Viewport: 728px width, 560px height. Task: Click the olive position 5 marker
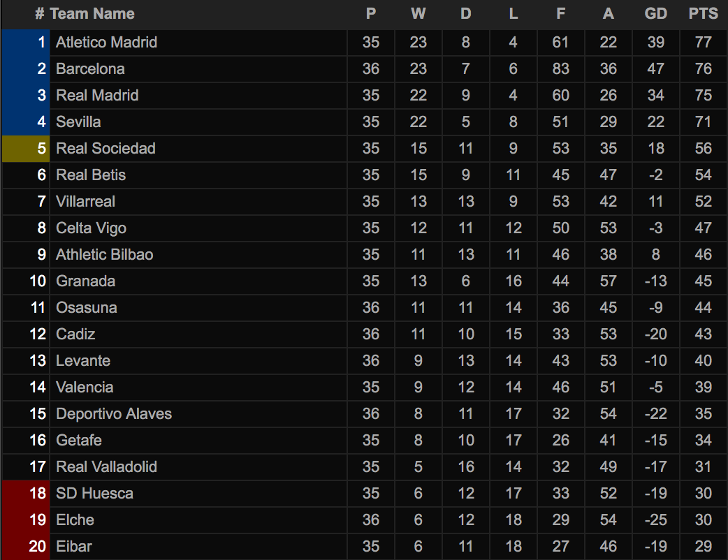click(26, 149)
